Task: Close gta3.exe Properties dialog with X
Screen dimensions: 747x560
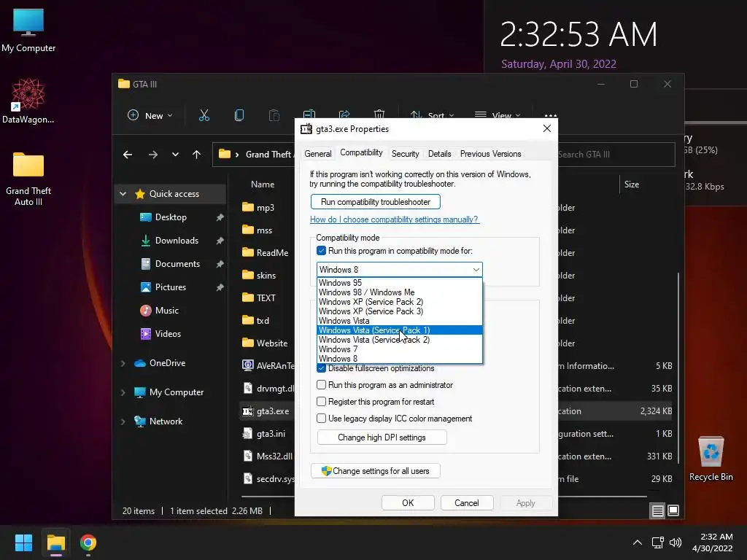Action: pyautogui.click(x=547, y=128)
